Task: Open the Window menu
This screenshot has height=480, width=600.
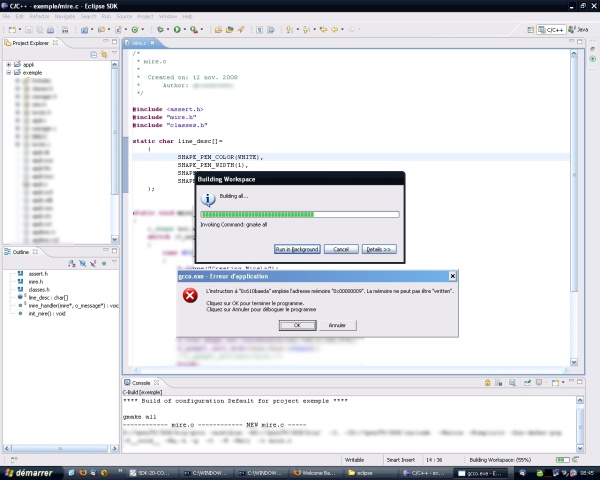Action: click(x=168, y=16)
